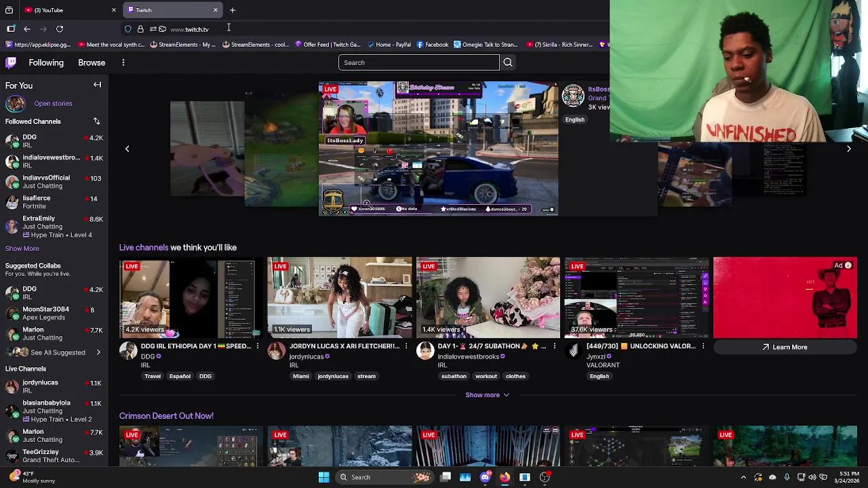Select the English tag under Jynxzi stream

pos(599,376)
